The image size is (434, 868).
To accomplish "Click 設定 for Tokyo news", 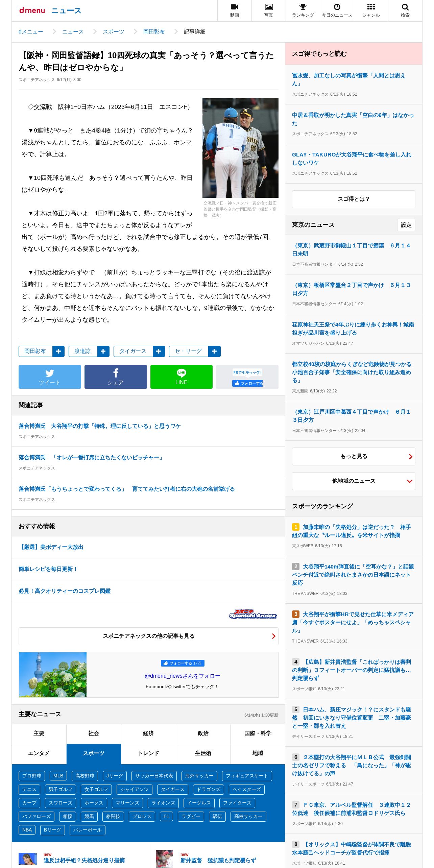I will coord(406,225).
